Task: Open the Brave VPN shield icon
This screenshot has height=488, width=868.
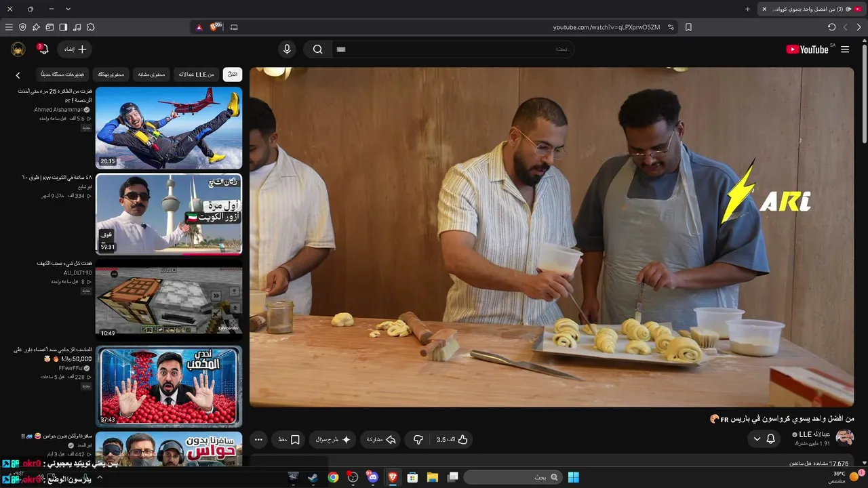Action: pos(22,27)
